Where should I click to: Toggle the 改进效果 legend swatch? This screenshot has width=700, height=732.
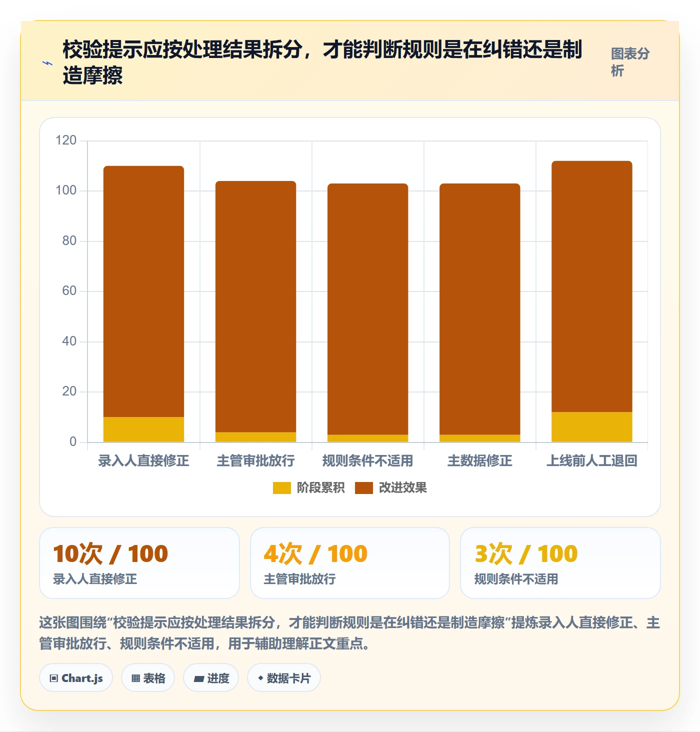coord(363,488)
